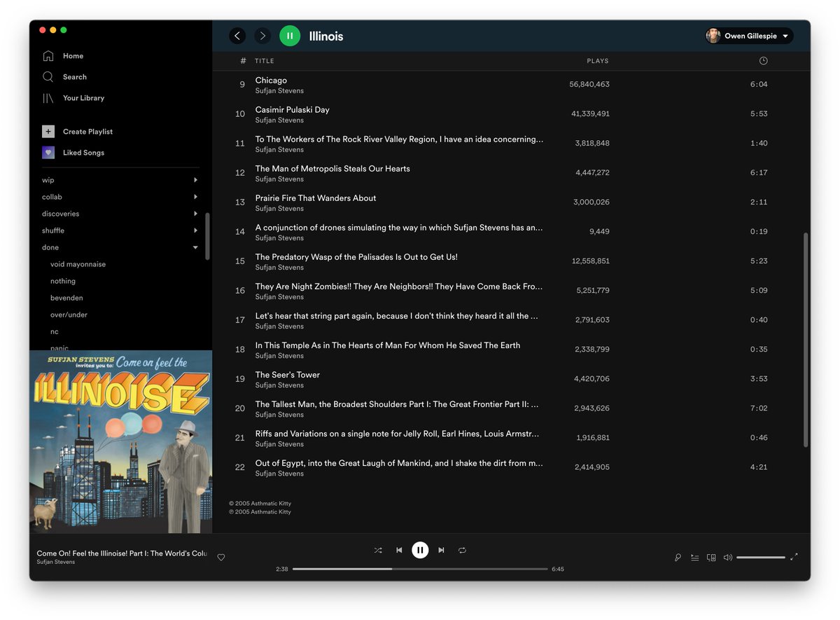Seek on the playback progress bar
This screenshot has height=620, width=840.
[420, 569]
